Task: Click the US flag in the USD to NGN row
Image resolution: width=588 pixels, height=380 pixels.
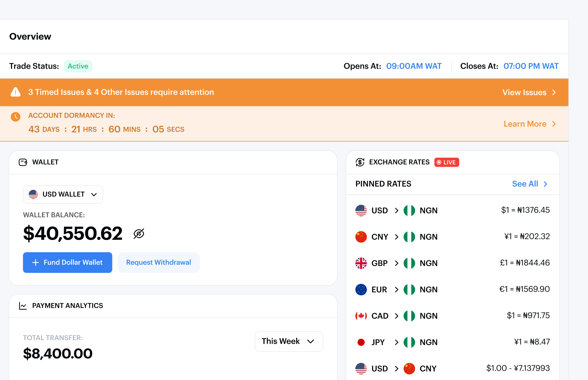Action: coord(361,211)
